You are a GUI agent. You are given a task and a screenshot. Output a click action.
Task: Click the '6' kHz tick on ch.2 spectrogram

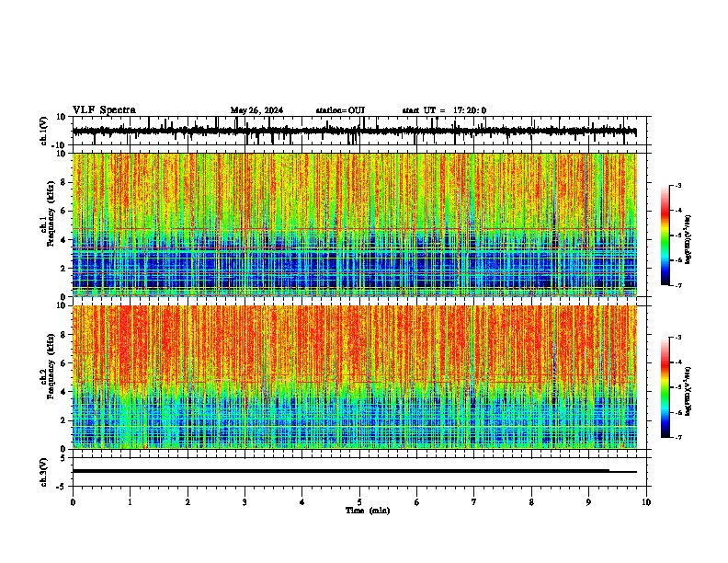point(64,363)
